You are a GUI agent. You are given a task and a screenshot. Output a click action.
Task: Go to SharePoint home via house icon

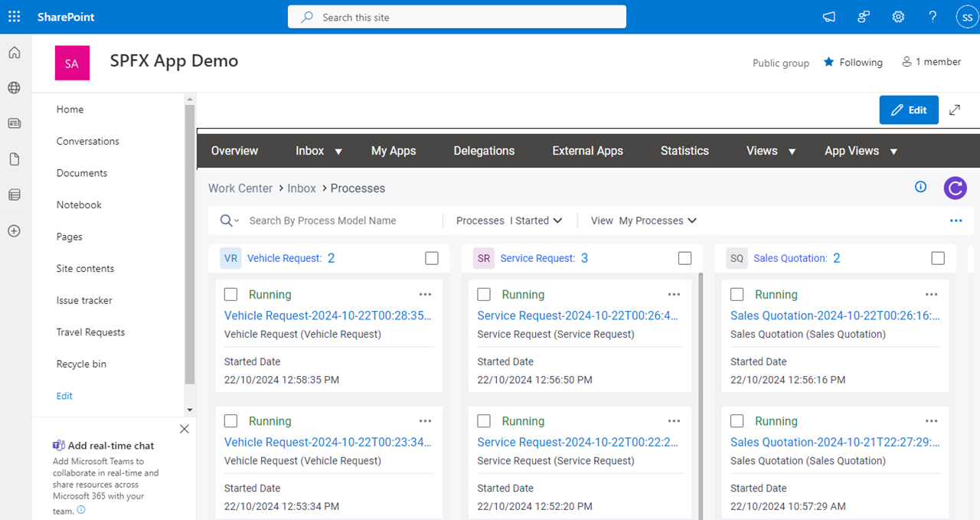tap(15, 53)
